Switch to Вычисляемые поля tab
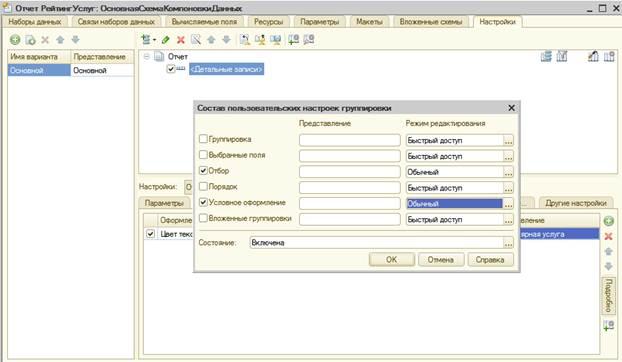This screenshot has width=622, height=362. coord(204,22)
